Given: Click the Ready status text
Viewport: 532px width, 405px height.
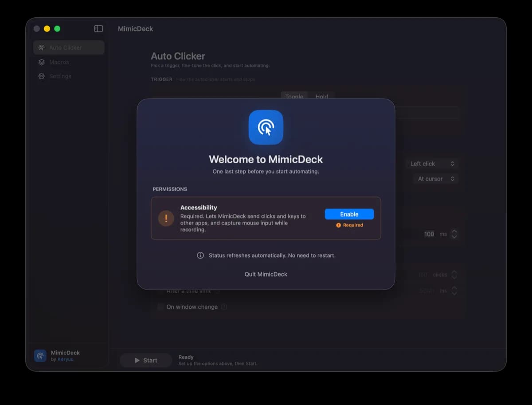Looking at the screenshot, I should tap(186, 357).
